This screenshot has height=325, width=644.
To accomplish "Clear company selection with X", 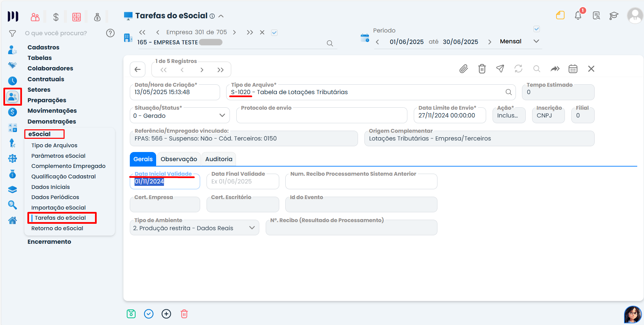I will [262, 32].
